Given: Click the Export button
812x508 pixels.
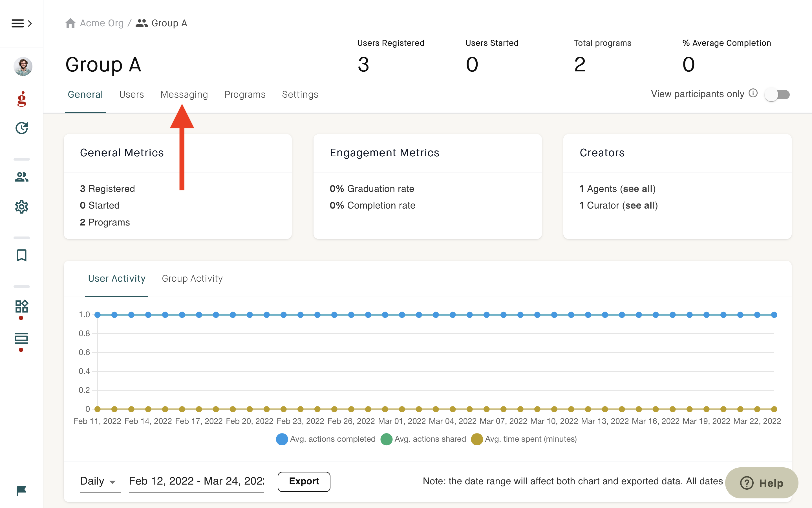Looking at the screenshot, I should click(304, 481).
